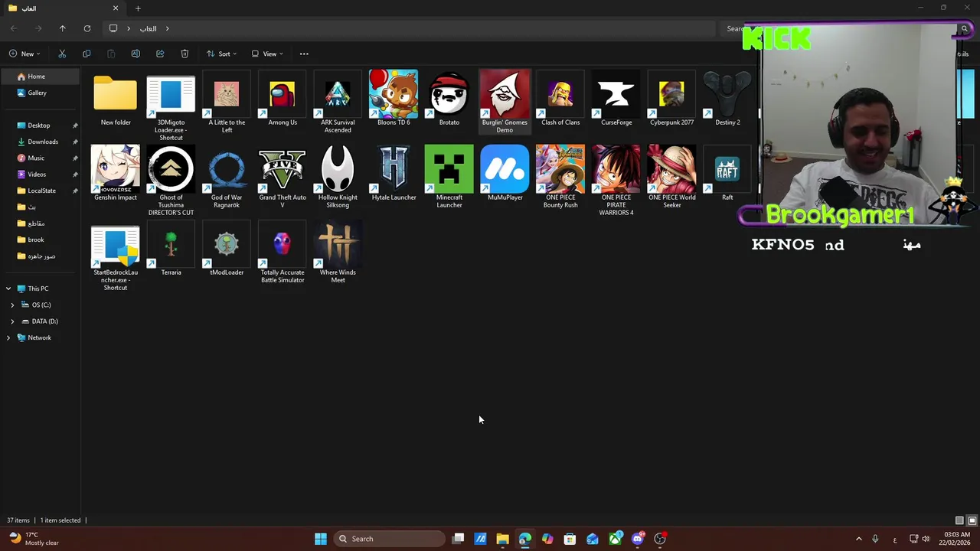Open the Sort dropdown
This screenshot has height=551, width=980.
(221, 54)
